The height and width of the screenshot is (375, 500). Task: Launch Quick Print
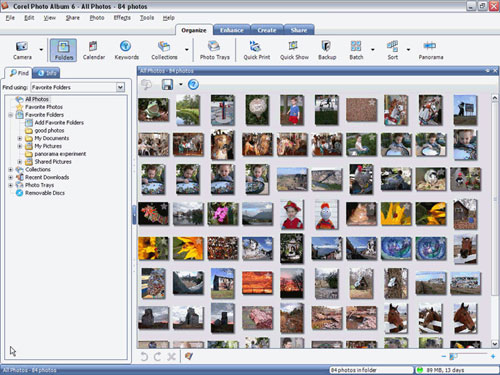coord(256,50)
